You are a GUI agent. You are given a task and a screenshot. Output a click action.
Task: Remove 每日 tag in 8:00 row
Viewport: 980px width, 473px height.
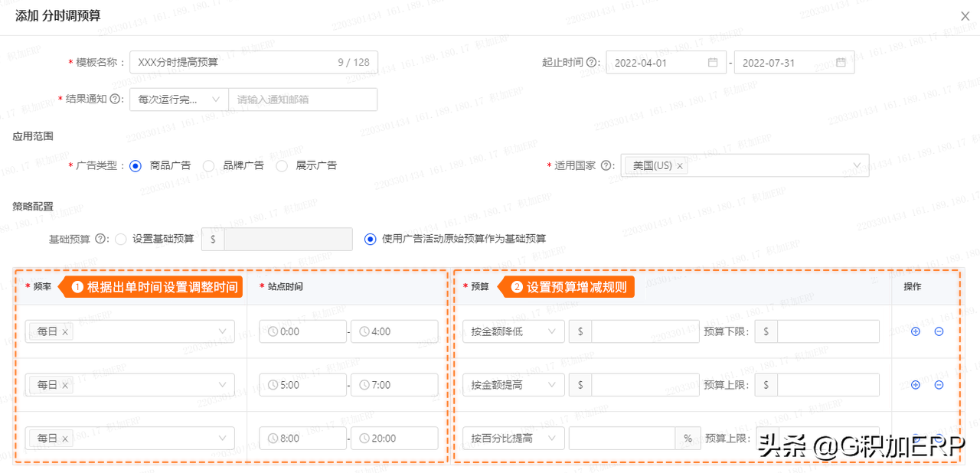click(65, 439)
